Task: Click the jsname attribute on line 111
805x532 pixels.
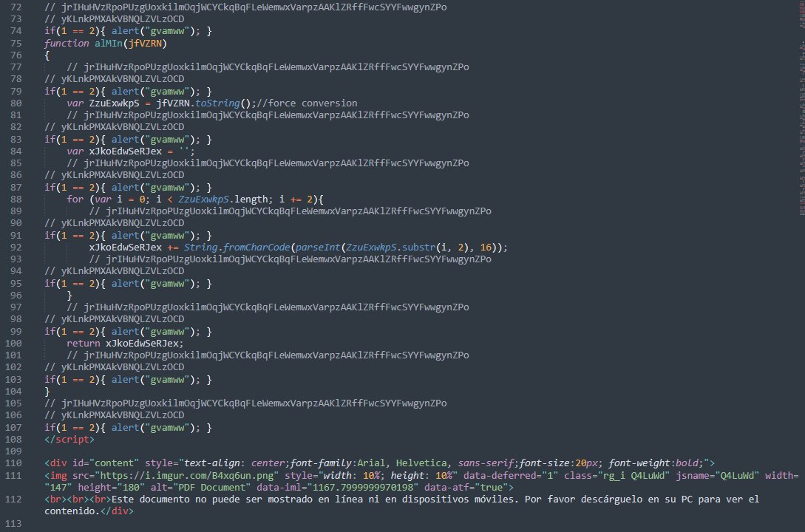Action: (x=717, y=476)
